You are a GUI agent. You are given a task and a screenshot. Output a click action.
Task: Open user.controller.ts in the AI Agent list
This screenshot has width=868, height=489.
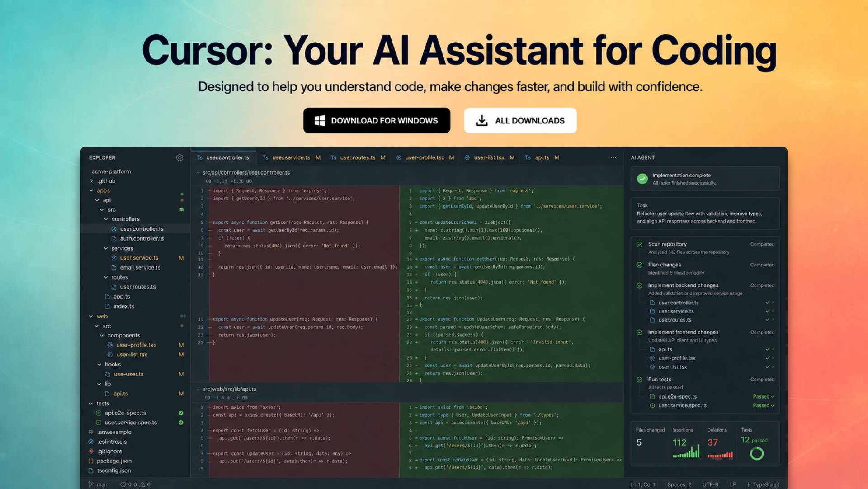[x=679, y=303]
